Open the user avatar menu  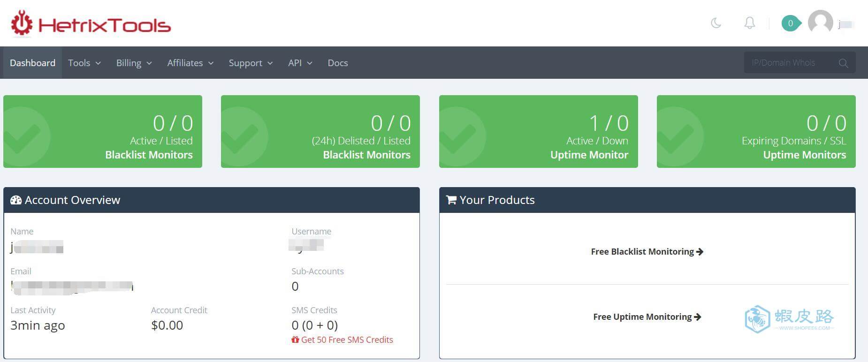(x=820, y=22)
